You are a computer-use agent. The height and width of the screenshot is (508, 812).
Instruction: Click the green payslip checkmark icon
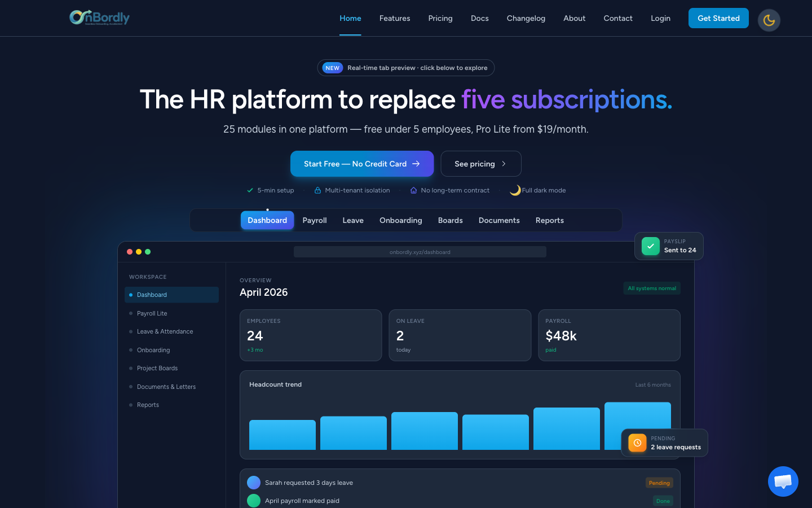click(650, 246)
